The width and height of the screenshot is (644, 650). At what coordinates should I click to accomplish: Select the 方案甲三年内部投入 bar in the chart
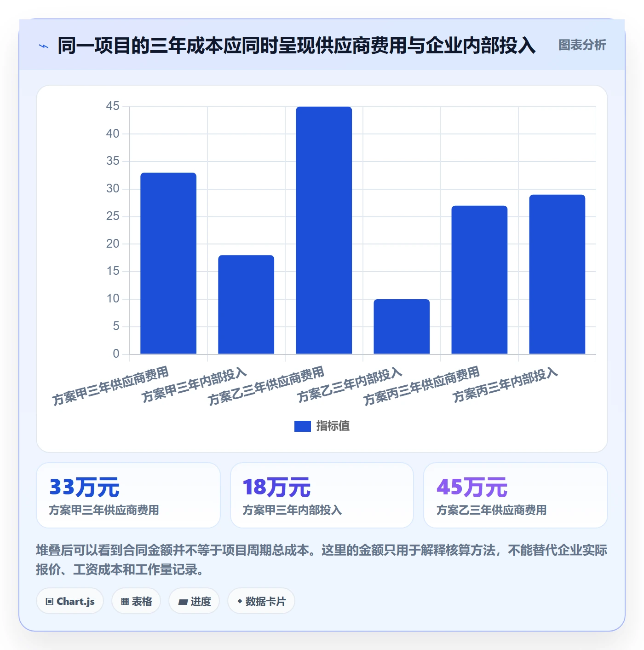(246, 304)
